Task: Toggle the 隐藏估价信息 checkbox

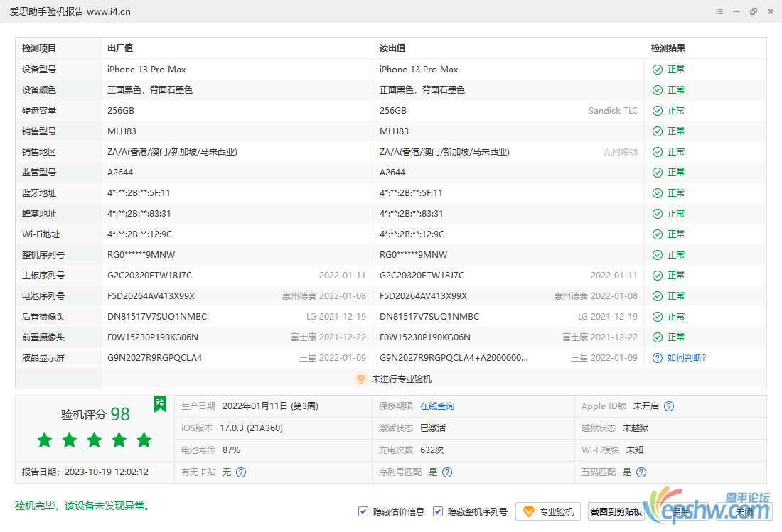Action: [x=363, y=511]
